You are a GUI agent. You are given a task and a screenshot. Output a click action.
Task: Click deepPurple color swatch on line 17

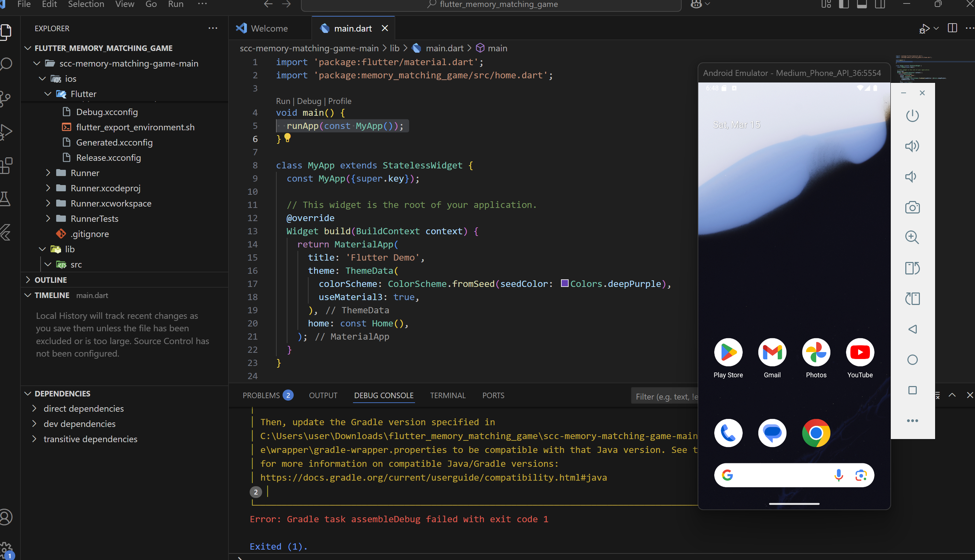(564, 283)
